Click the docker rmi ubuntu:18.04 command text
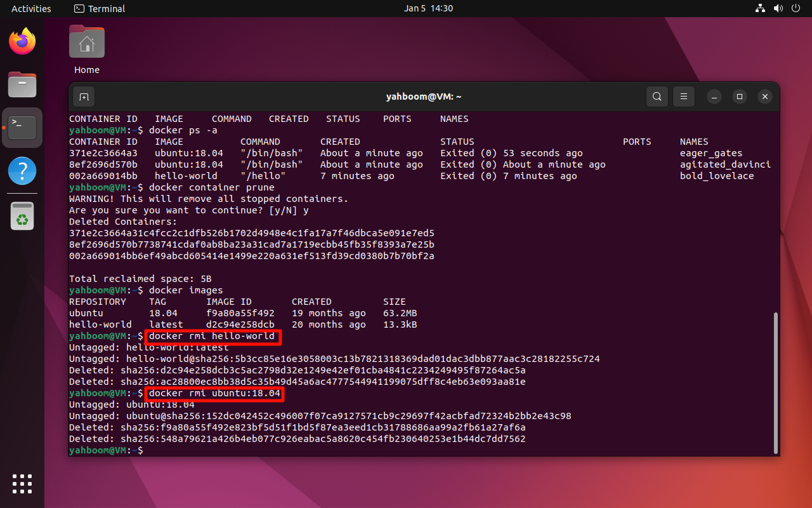The image size is (812, 508). (x=214, y=393)
